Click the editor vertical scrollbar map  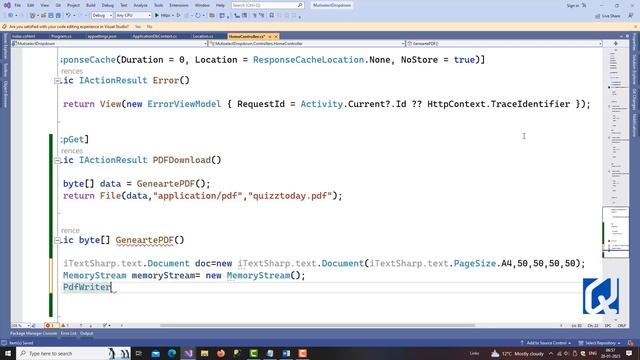(x=616, y=184)
